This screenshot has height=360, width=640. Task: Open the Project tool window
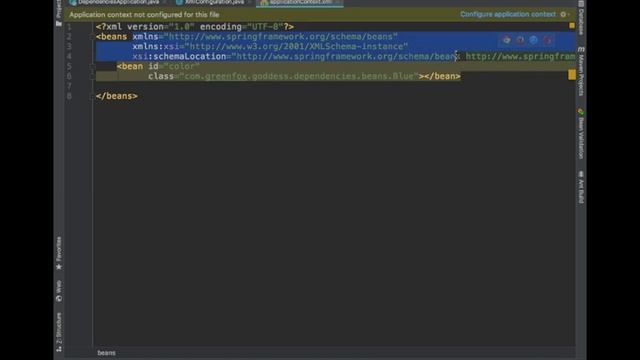(59, 13)
